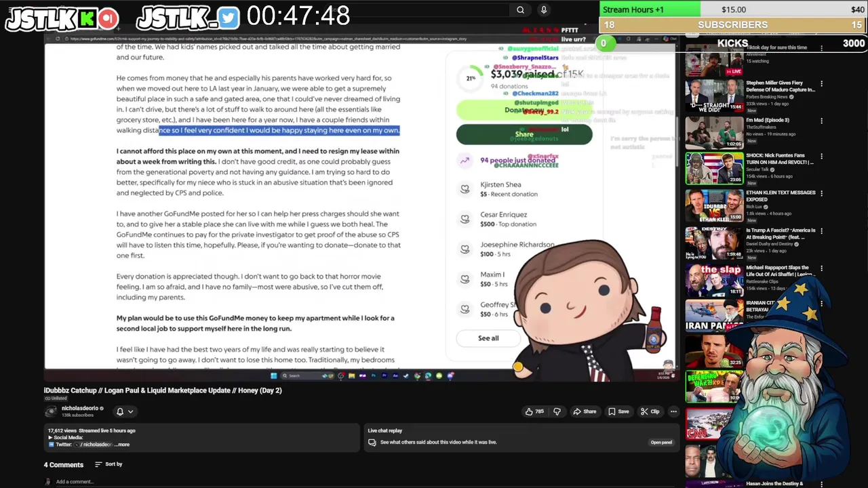Open Sort by comments dropdown

(x=108, y=464)
